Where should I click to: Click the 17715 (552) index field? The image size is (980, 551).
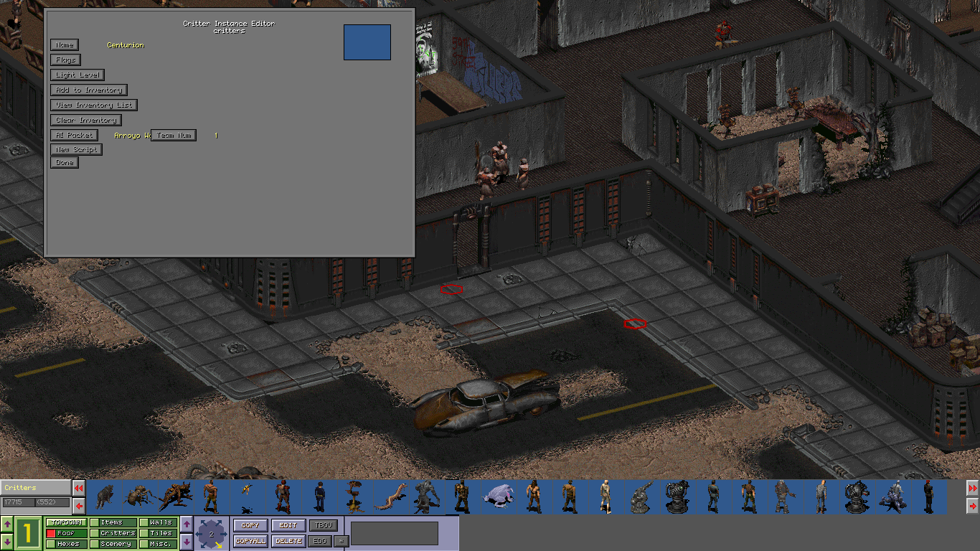[x=35, y=502]
